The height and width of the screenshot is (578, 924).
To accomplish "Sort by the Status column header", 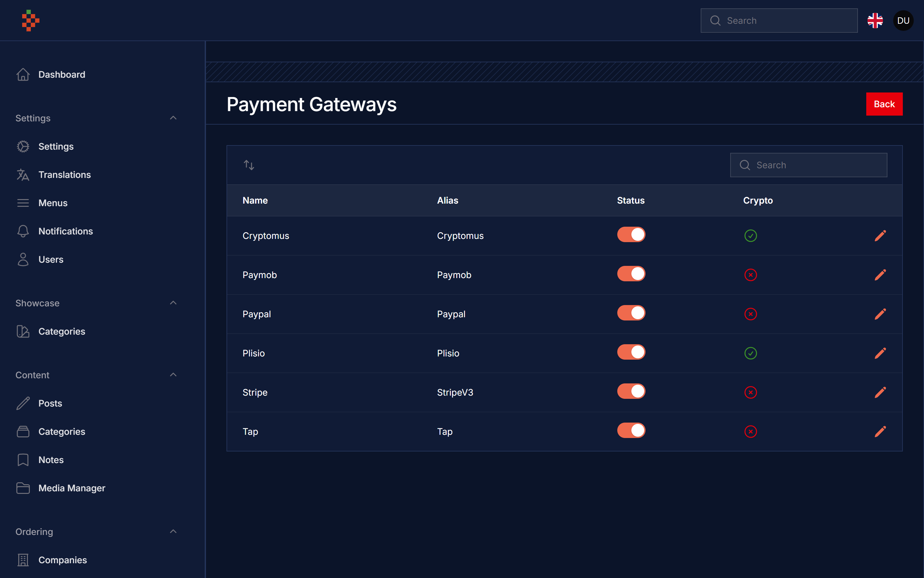I will [631, 200].
